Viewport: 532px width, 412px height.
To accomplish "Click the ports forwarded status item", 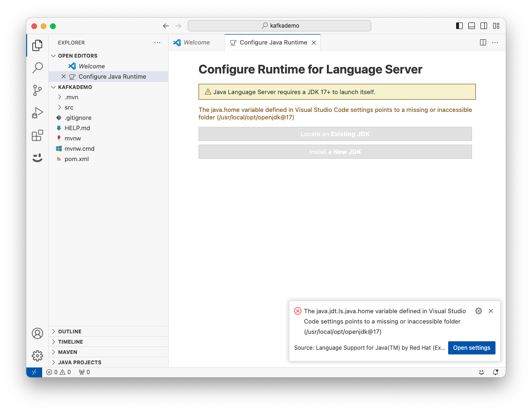I will pyautogui.click(x=84, y=372).
